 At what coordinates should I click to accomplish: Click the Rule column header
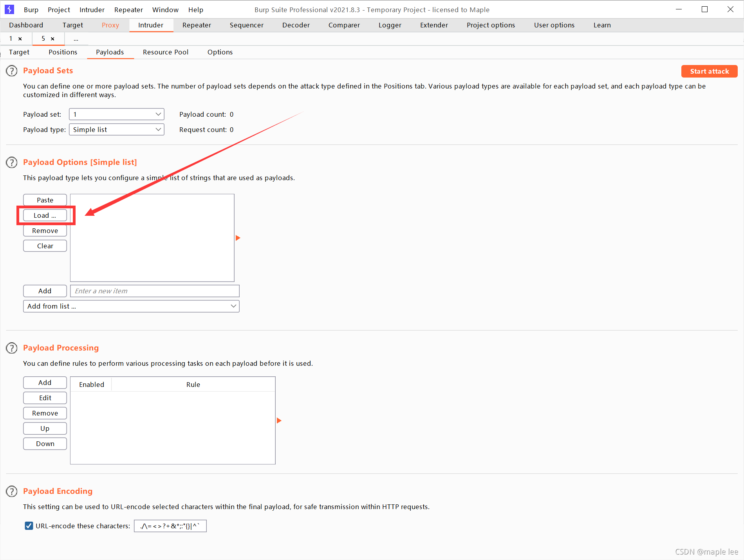(x=193, y=385)
